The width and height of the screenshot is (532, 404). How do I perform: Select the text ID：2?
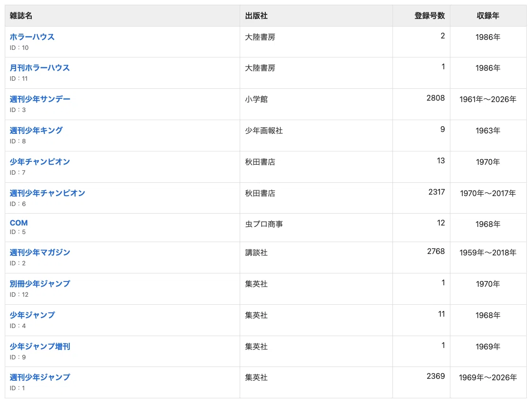(18, 263)
